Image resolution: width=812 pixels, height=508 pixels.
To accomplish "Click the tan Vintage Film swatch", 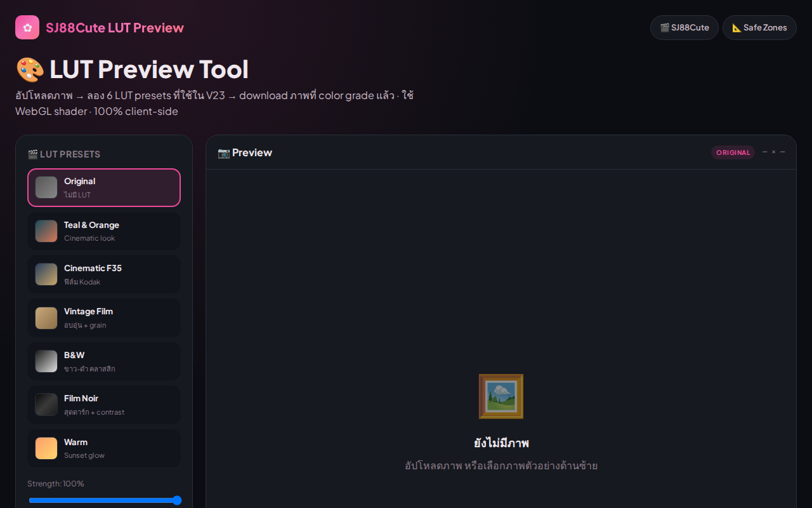I will 46,318.
